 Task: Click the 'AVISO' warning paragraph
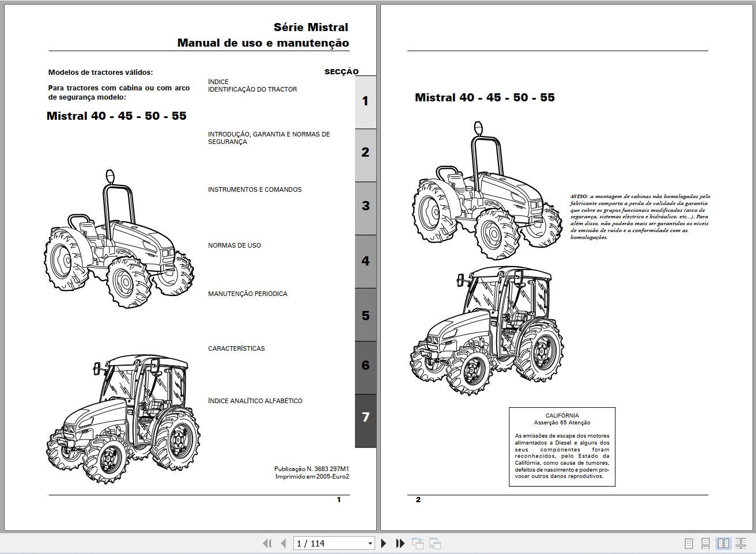coord(640,217)
